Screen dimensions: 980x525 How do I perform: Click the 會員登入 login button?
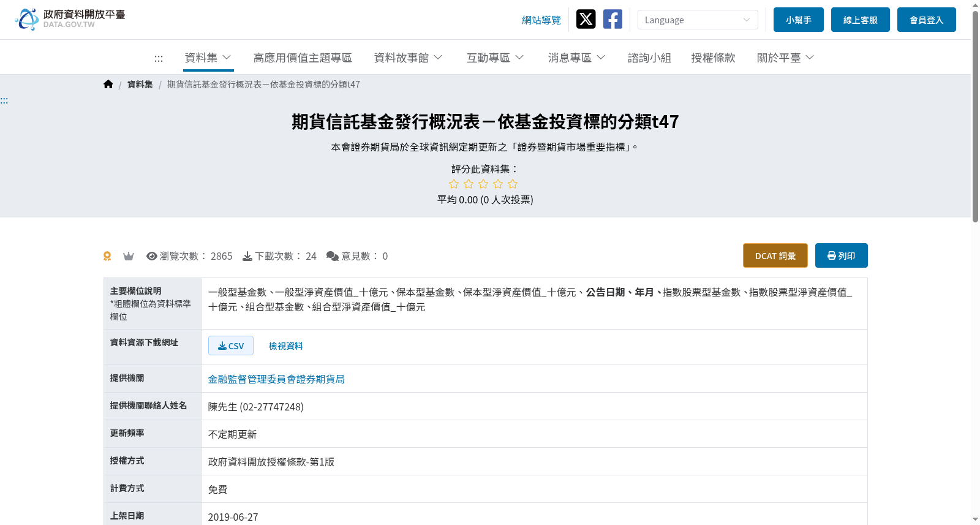pos(927,20)
